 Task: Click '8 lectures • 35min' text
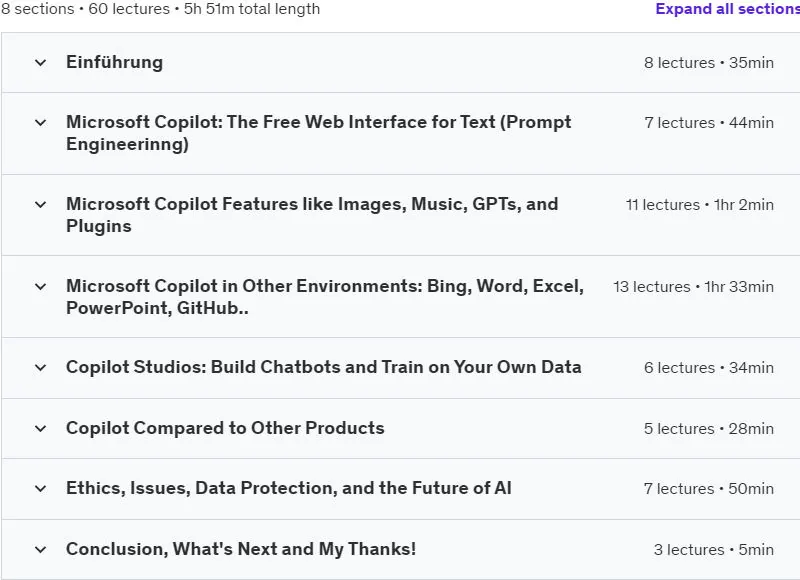coord(709,63)
